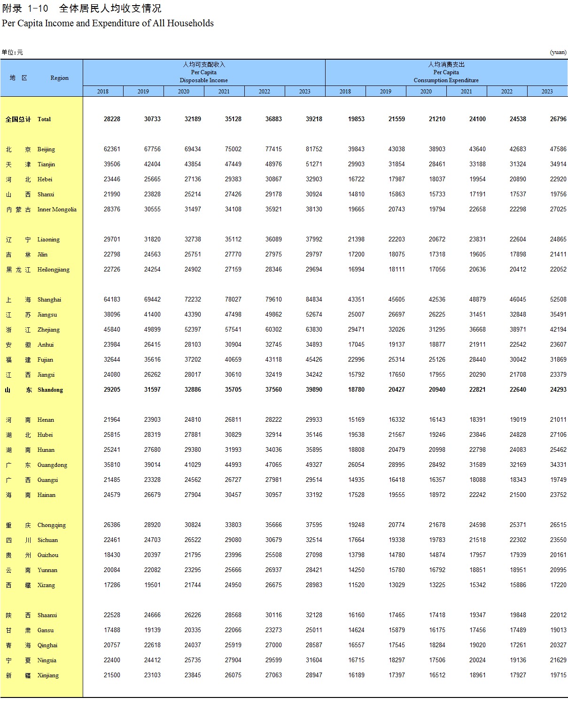Select Xinjiang value 19715
Image resolution: width=568 pixels, height=728 pixels.
pyautogui.click(x=558, y=675)
